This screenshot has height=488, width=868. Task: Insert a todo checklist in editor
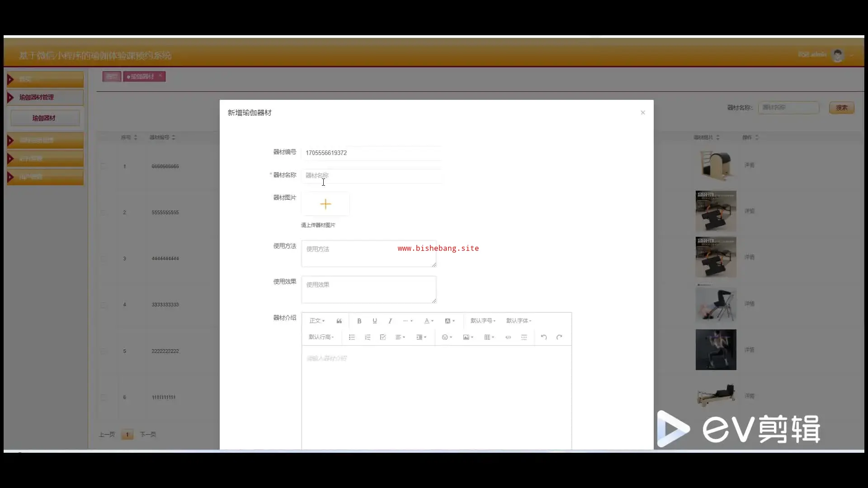[x=383, y=337]
